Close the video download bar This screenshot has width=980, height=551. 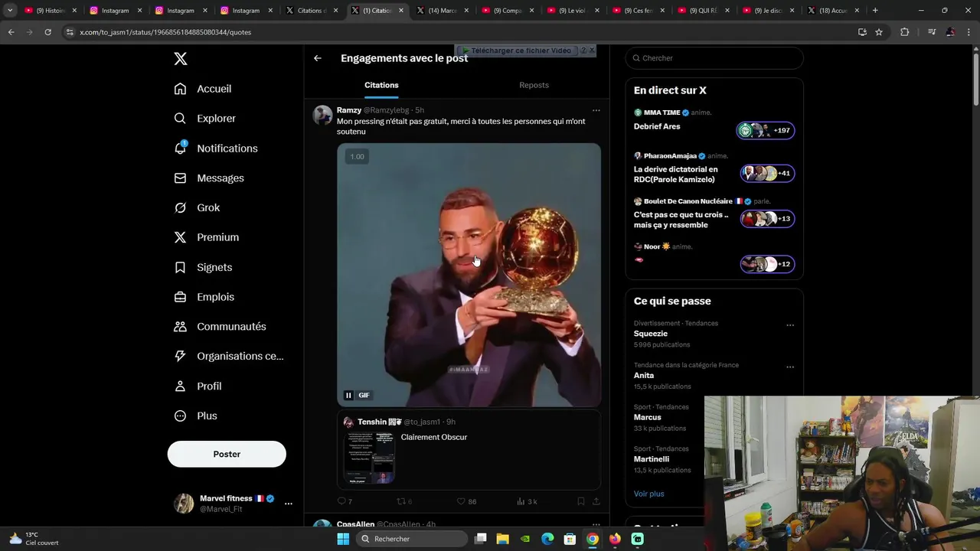(x=592, y=51)
